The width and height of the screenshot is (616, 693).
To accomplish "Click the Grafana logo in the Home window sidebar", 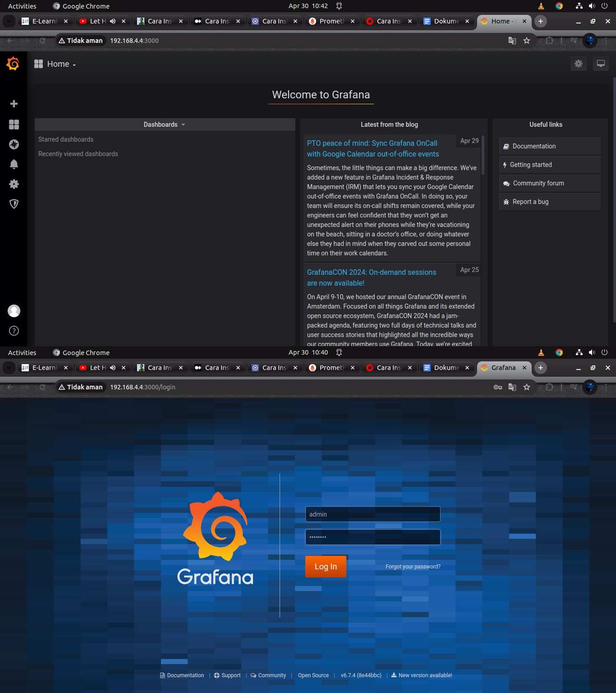I will point(13,64).
